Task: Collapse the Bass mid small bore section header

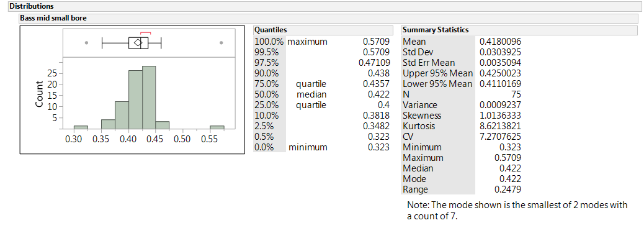Action: 328,18
